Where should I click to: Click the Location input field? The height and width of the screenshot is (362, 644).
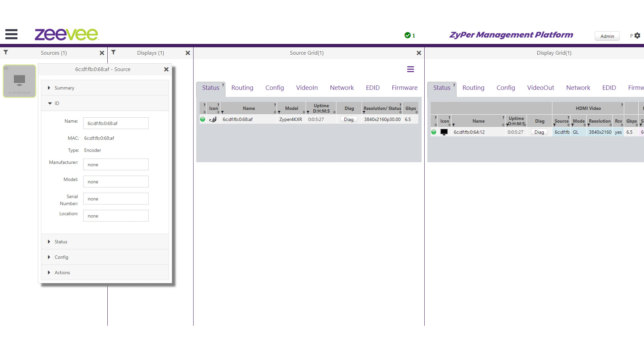116,216
